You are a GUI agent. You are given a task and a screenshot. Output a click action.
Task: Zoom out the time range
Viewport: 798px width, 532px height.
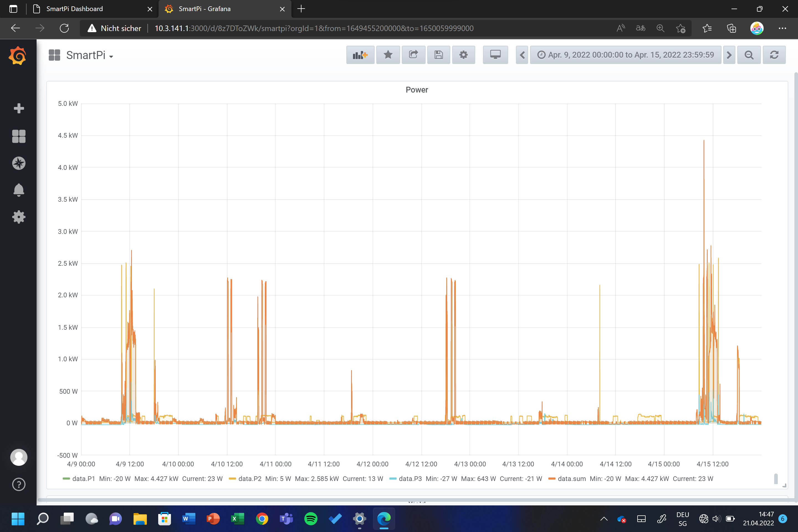749,55
